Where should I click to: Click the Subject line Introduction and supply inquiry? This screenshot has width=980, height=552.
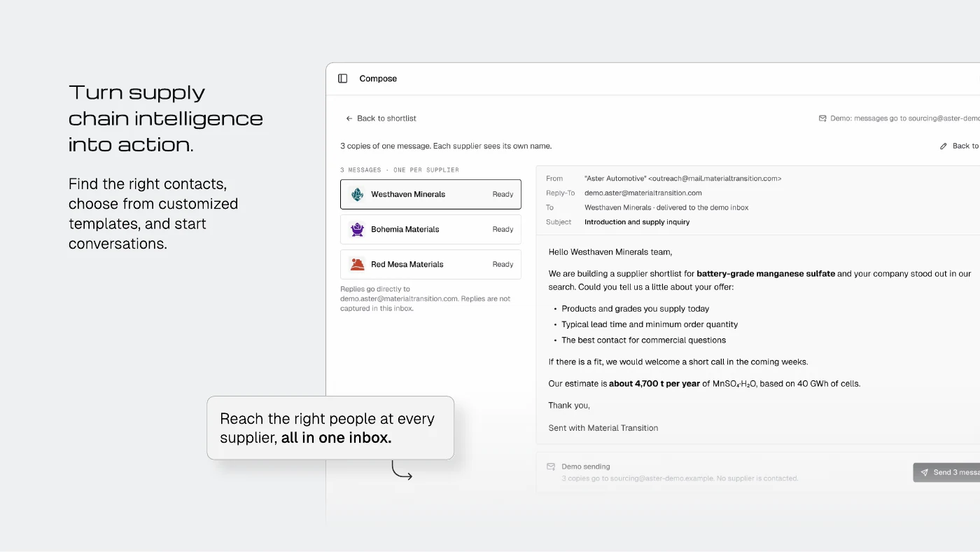pos(637,222)
